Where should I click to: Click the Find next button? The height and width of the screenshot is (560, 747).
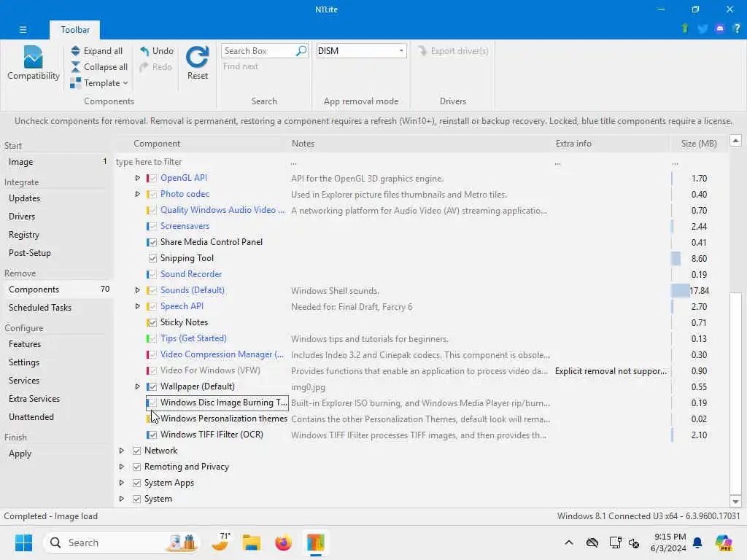click(x=241, y=66)
